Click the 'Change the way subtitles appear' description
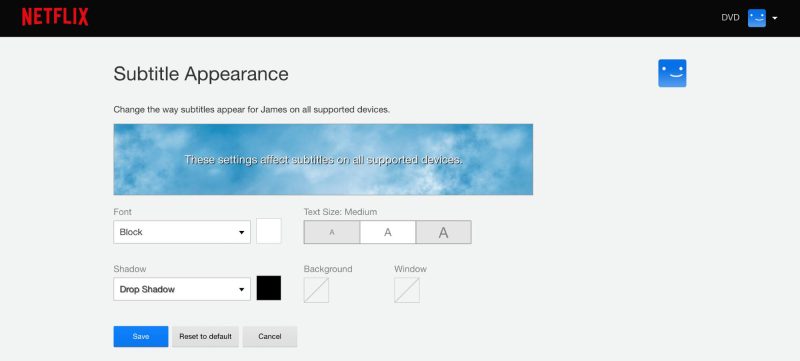The height and width of the screenshot is (361, 800). (252, 110)
